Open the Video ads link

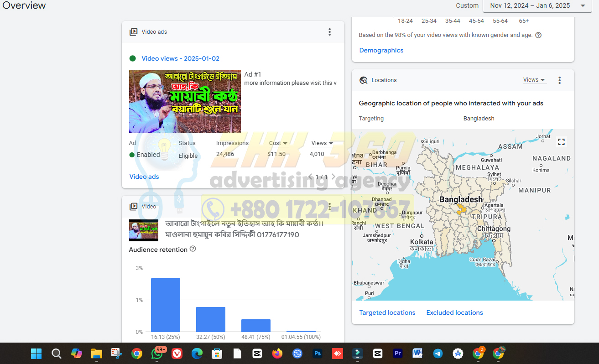(x=144, y=177)
